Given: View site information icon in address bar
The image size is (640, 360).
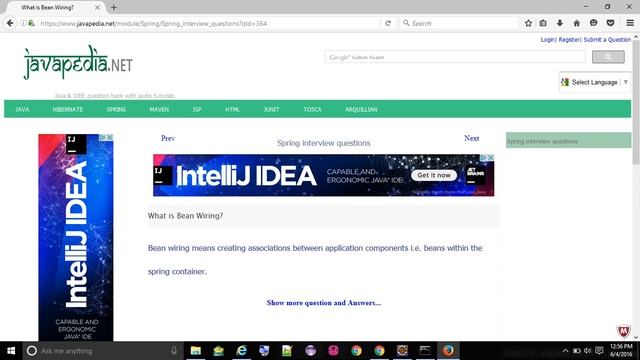Looking at the screenshot, I should [23, 23].
